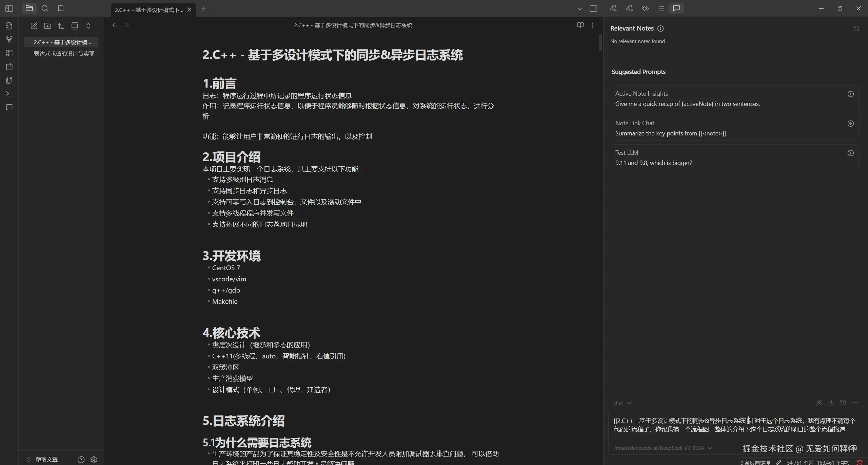The image size is (868, 465).
Task: Open graph view from left ribbon
Action: pos(9,39)
